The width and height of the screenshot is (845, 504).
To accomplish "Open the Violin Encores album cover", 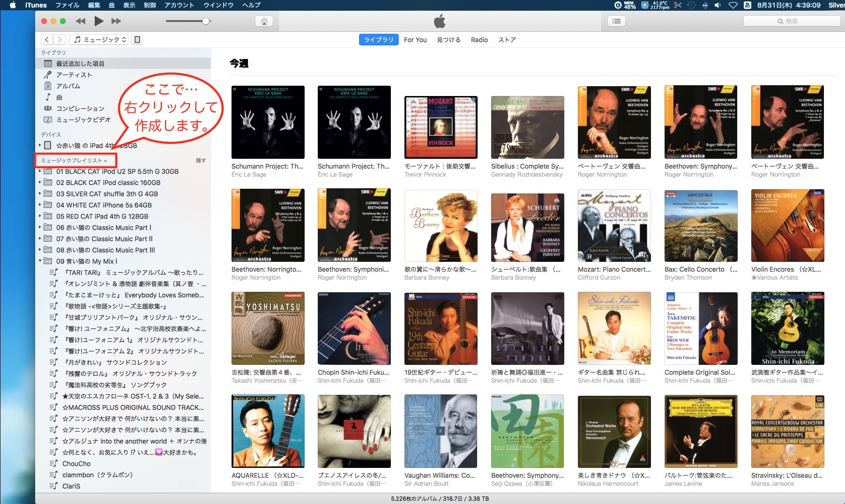I will pos(787,225).
